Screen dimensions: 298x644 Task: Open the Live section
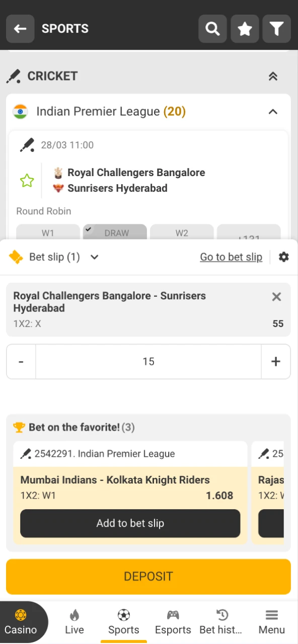(74, 621)
